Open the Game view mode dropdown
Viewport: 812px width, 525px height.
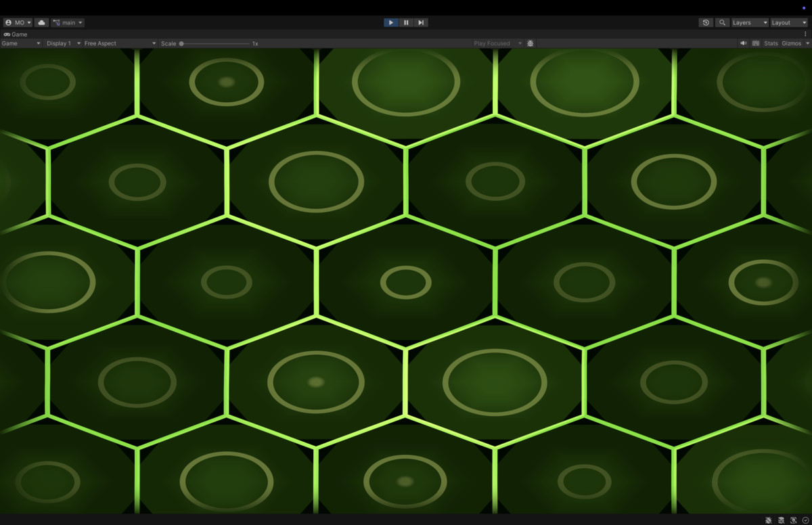[x=21, y=43]
